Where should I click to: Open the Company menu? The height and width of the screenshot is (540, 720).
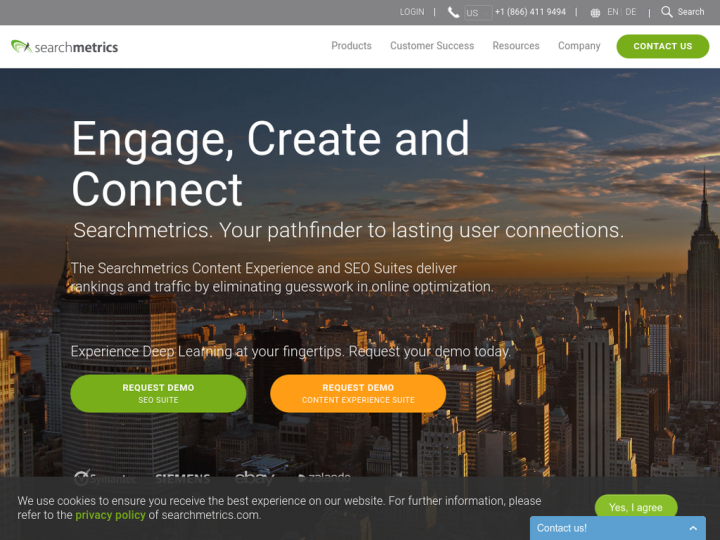tap(579, 46)
